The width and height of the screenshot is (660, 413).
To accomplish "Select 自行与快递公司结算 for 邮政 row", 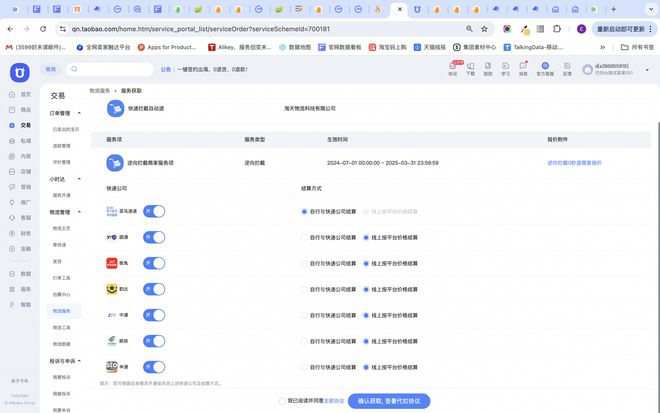I will pyautogui.click(x=304, y=341).
